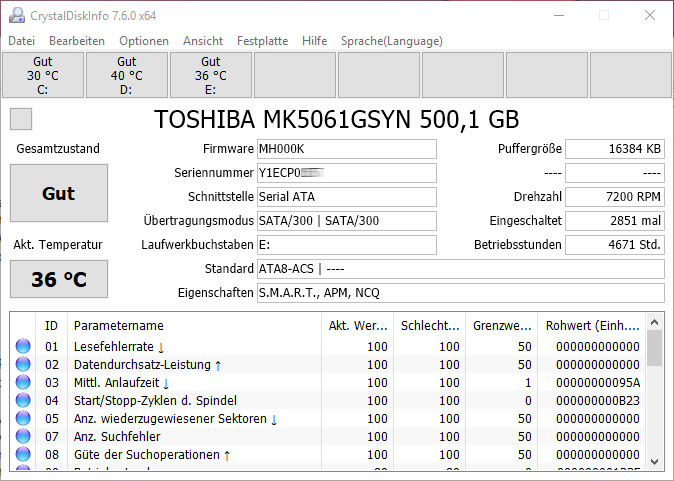Click threshold value 1 in Mittl. Anlaufzeit row
This screenshot has width=674, height=481.
tap(528, 383)
